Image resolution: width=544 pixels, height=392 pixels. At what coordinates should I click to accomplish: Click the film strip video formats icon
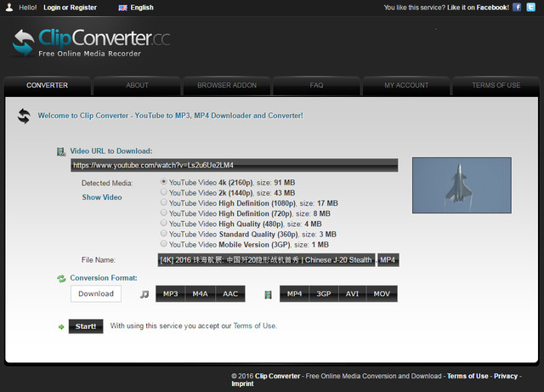[268, 295]
